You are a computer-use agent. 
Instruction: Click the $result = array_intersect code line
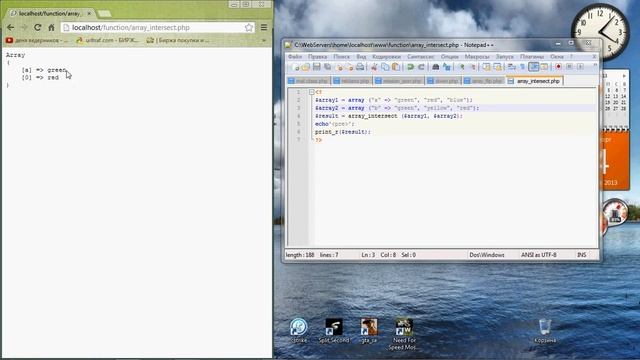click(x=389, y=116)
